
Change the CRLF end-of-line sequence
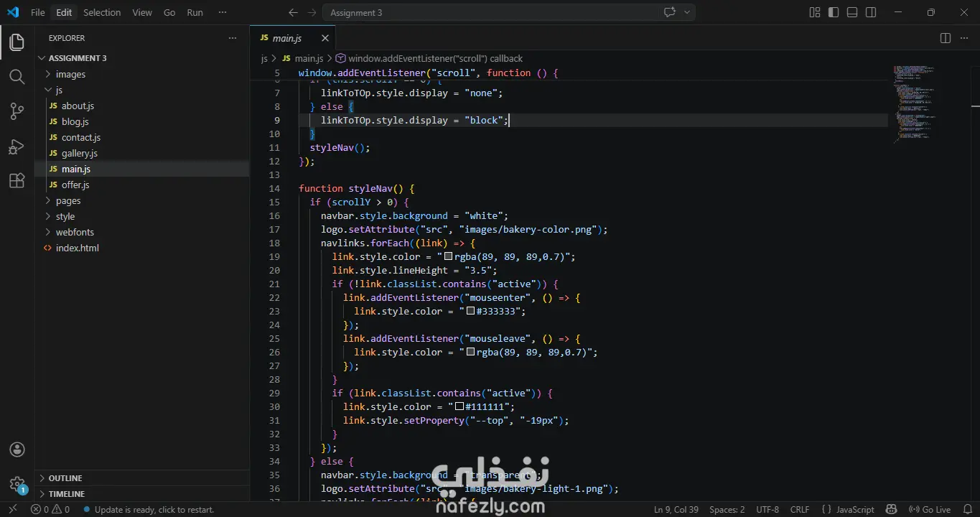(x=800, y=509)
